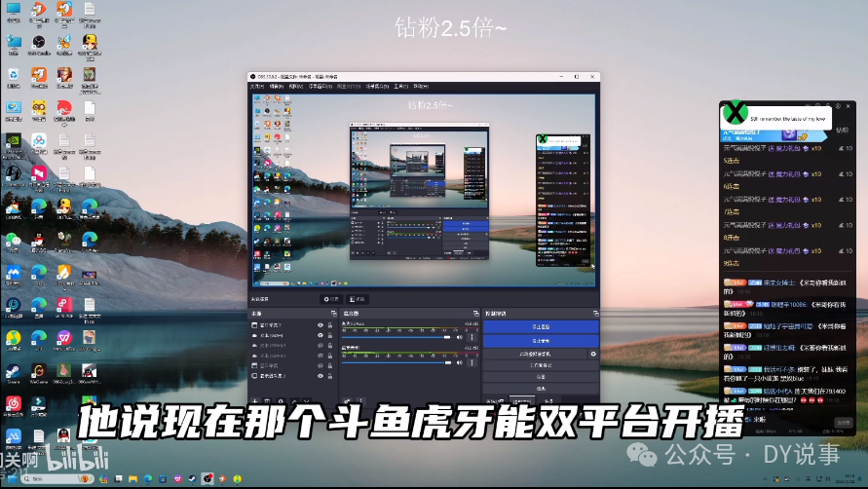
Task: Select 显示器采集 2 row in Sources
Action: [x=293, y=375]
